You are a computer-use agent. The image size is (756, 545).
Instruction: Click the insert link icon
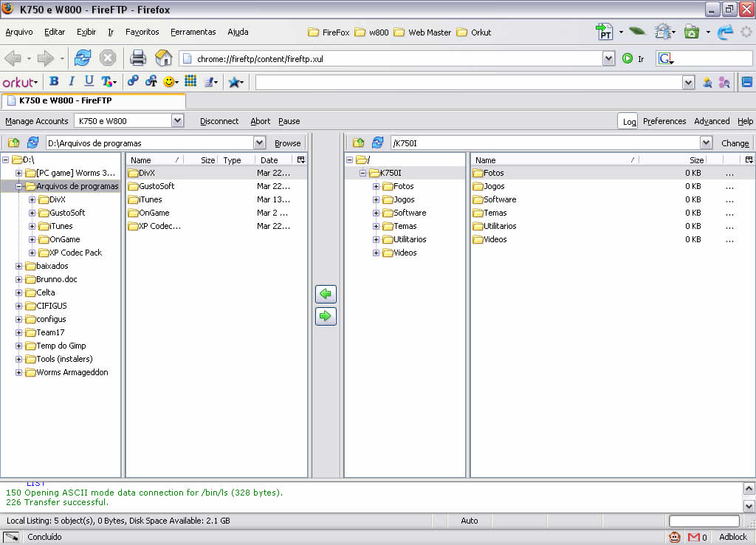click(x=133, y=81)
